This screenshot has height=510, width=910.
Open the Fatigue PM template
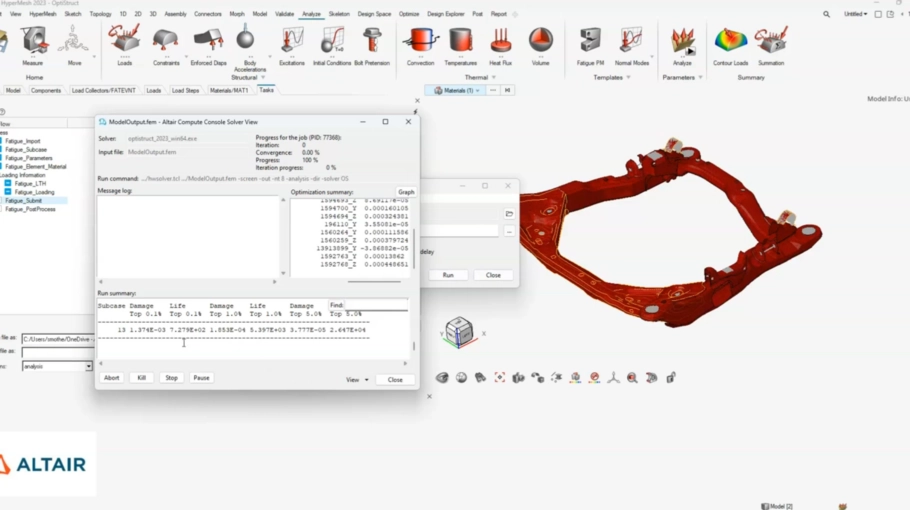[590, 41]
